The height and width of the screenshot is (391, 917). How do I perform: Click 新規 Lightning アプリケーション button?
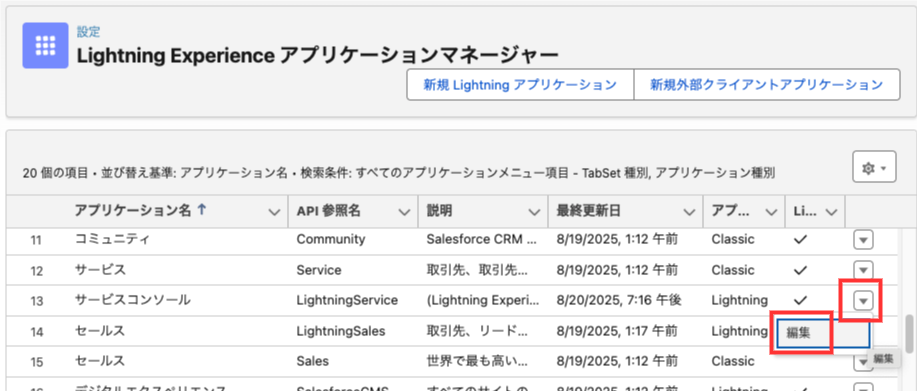coord(520,85)
